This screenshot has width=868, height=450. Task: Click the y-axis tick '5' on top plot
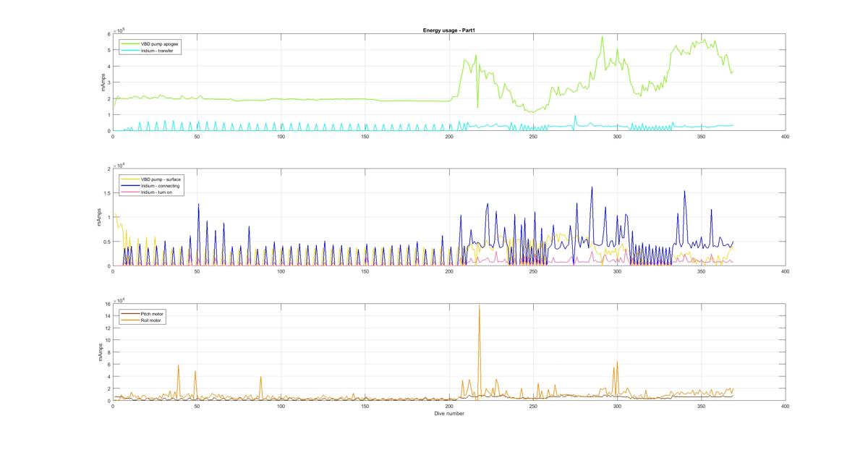coord(109,51)
